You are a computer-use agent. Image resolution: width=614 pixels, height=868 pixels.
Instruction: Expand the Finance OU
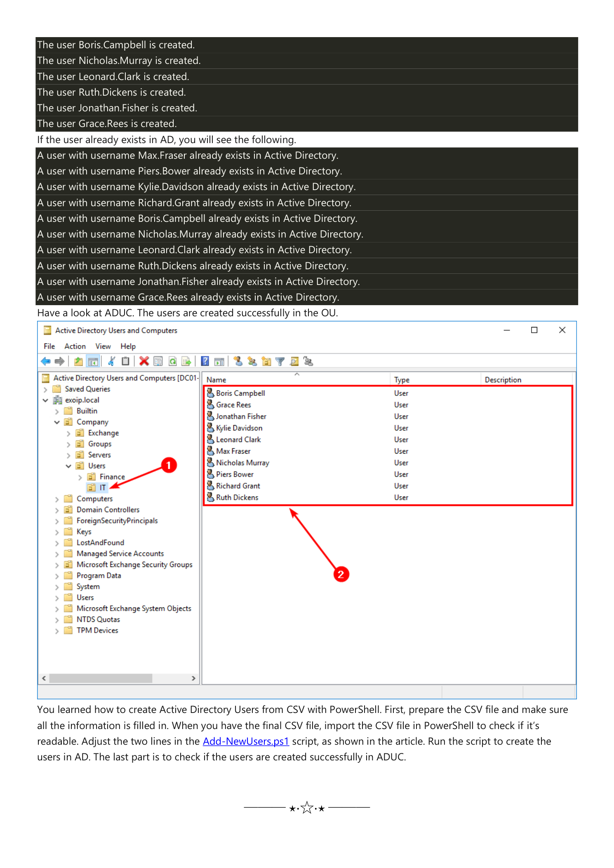pos(80,477)
